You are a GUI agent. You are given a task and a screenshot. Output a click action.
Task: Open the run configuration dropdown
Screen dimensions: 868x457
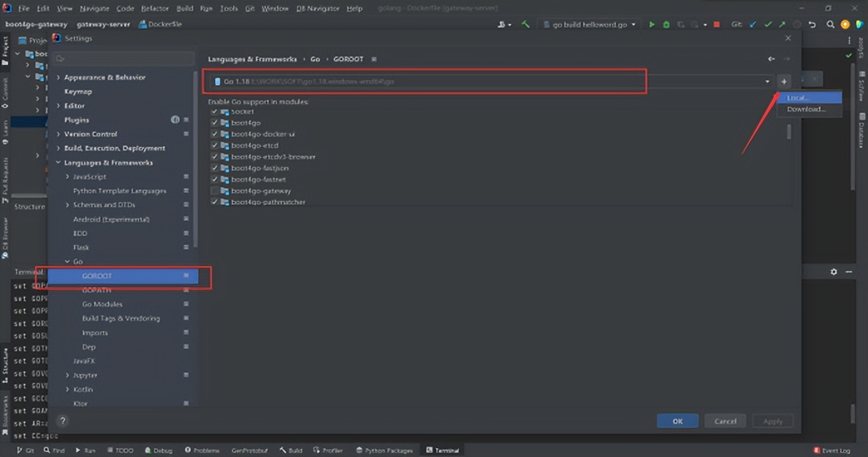pyautogui.click(x=589, y=24)
